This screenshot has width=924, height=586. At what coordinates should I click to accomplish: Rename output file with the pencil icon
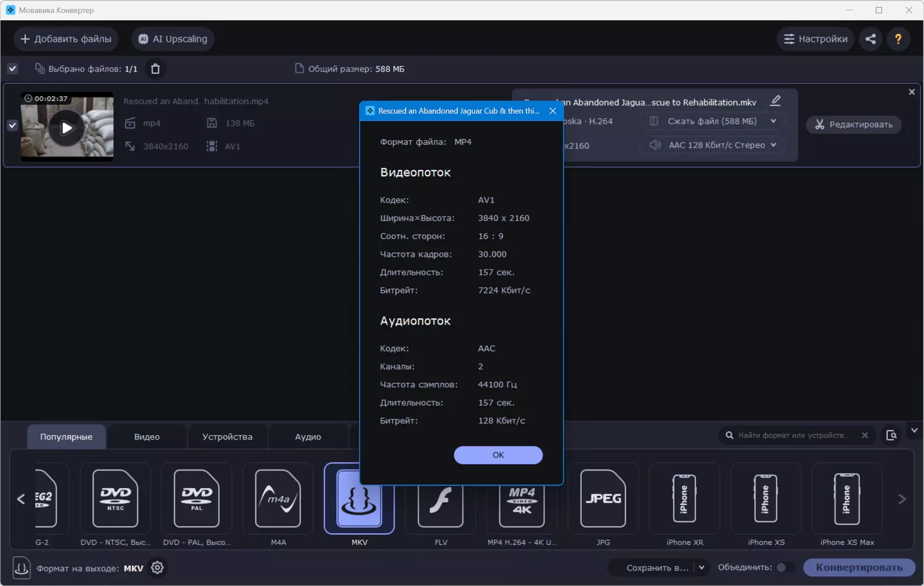click(x=775, y=101)
